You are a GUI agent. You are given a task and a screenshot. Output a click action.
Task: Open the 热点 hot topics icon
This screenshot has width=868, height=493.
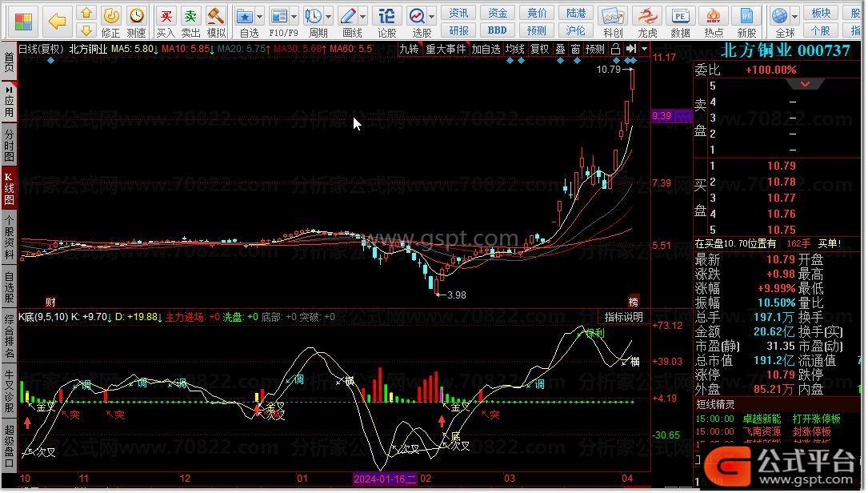pos(714,15)
